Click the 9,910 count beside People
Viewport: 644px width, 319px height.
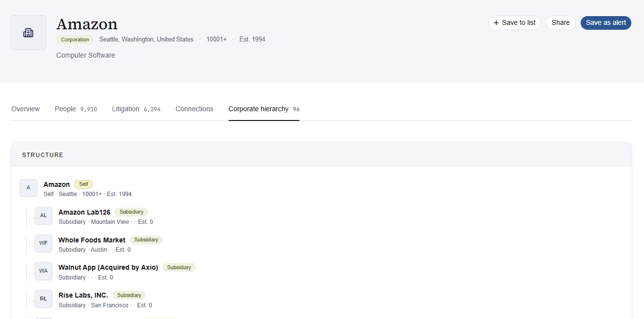(x=89, y=109)
